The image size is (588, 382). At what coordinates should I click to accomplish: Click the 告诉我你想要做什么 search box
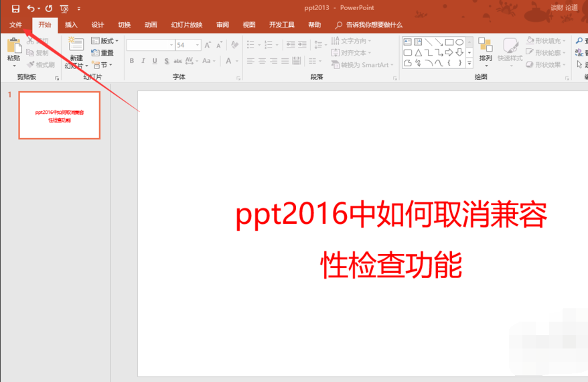370,25
